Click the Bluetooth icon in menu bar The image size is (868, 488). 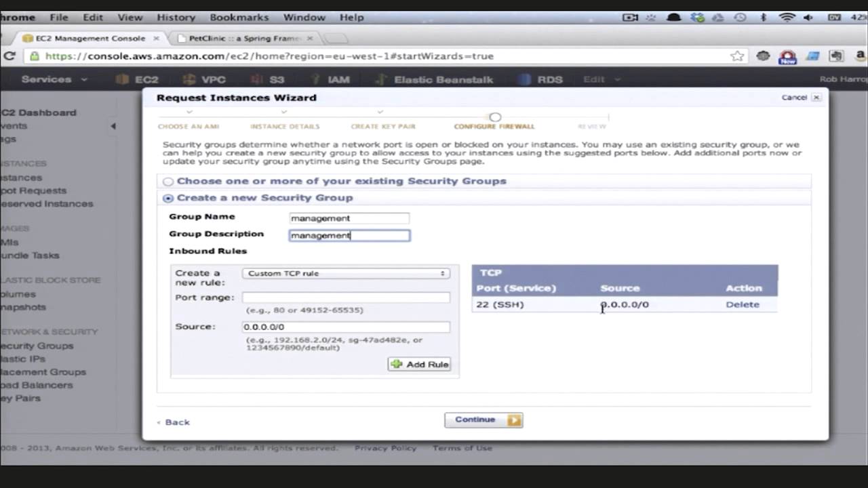(763, 18)
